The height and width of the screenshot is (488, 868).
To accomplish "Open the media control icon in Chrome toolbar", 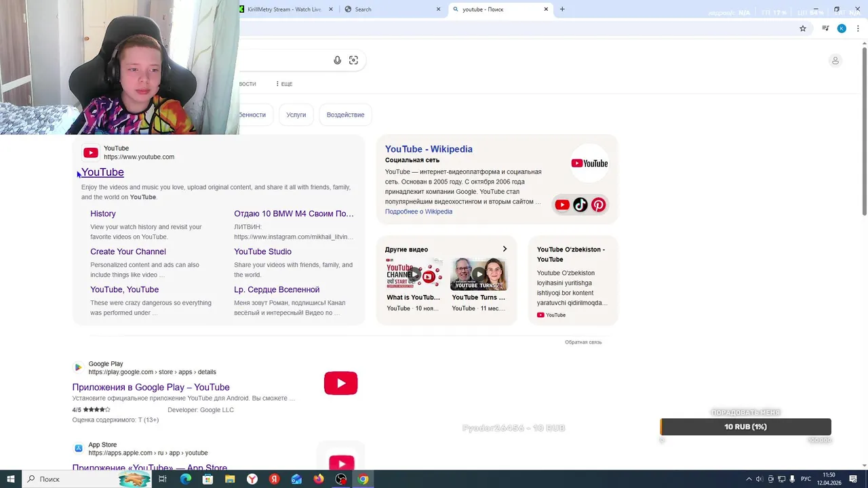I will (x=825, y=28).
